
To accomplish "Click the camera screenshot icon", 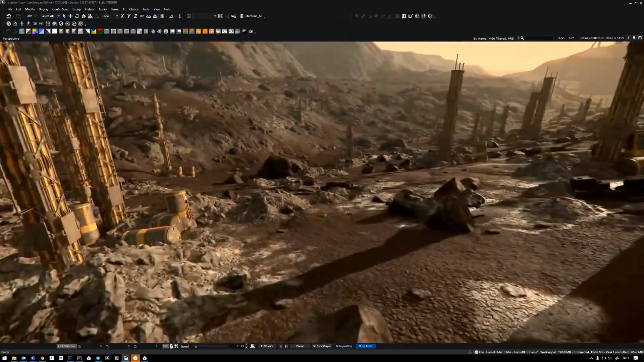I will click(251, 32).
